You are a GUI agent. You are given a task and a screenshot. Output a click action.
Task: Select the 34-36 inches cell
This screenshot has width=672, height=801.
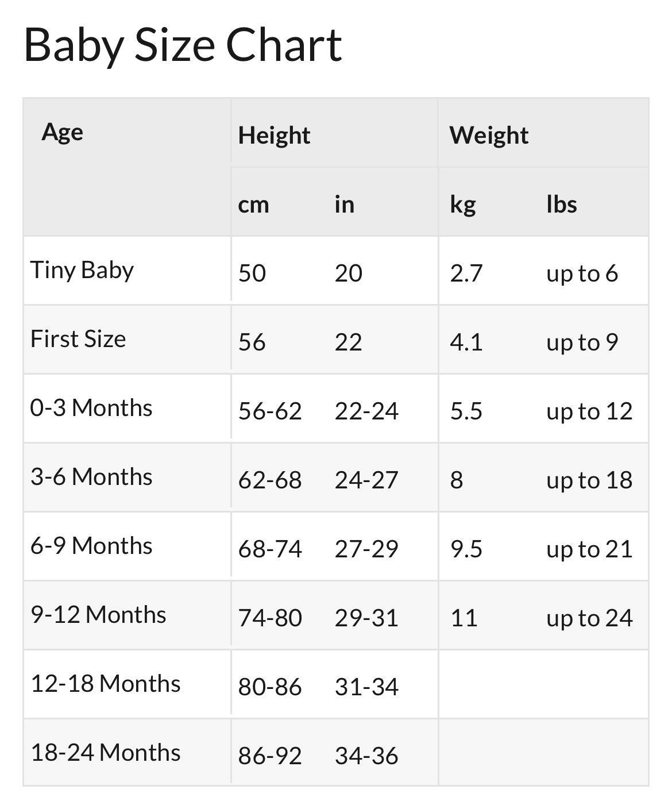[366, 756]
